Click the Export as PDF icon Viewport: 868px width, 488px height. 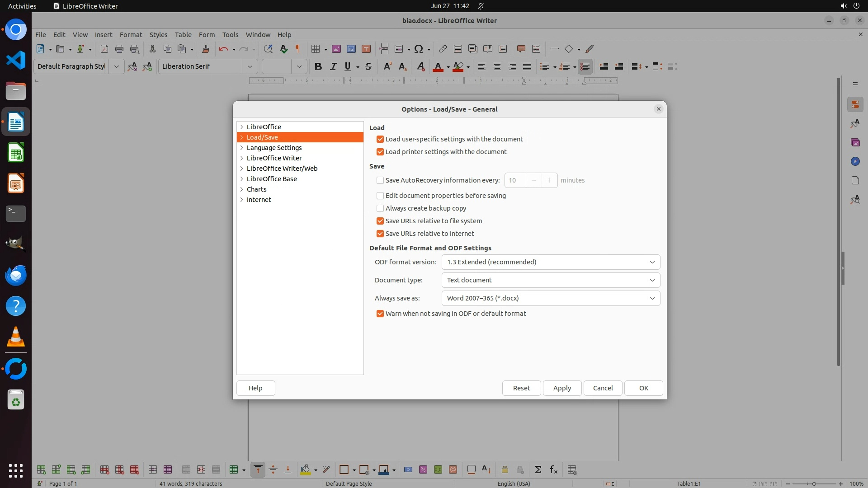point(104,49)
